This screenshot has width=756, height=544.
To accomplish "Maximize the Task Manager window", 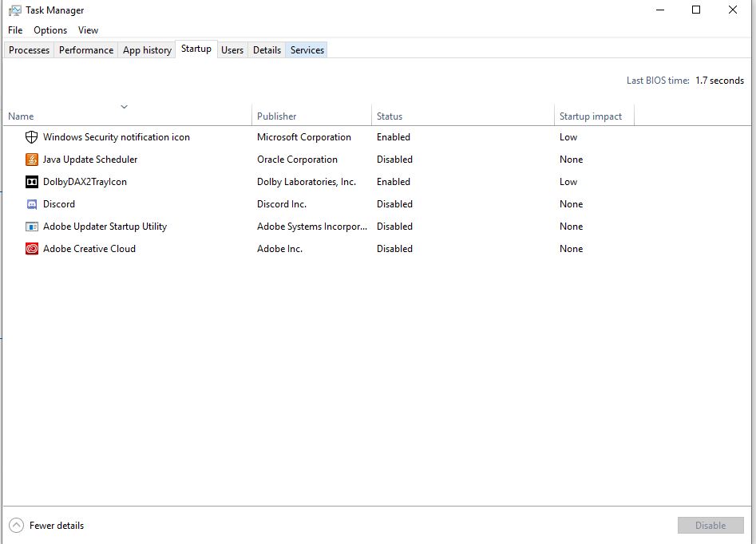I will [696, 10].
